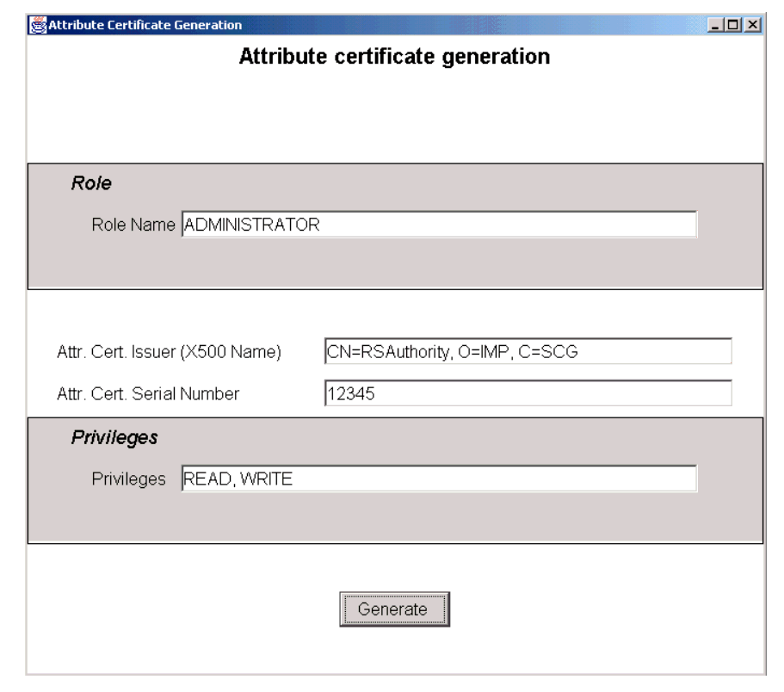Click the Attr. Cert. Issuer text field
Screen dimensions: 784x692
[x=527, y=351]
